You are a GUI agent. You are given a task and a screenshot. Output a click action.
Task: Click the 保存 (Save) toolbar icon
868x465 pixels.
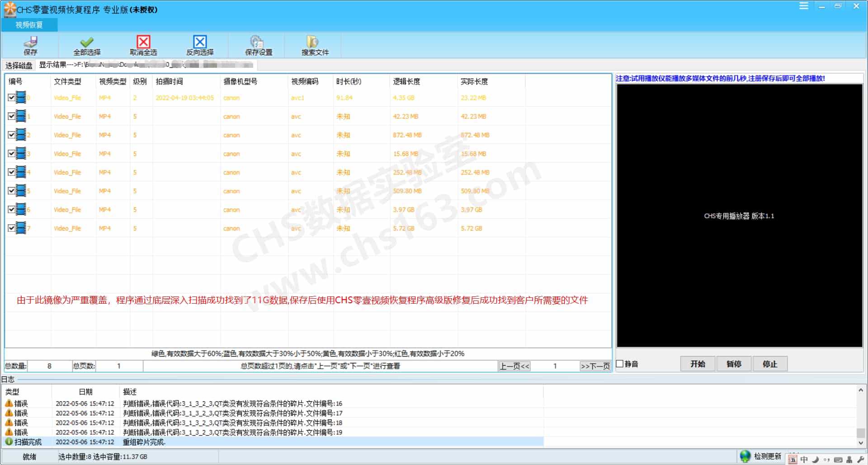(x=30, y=42)
